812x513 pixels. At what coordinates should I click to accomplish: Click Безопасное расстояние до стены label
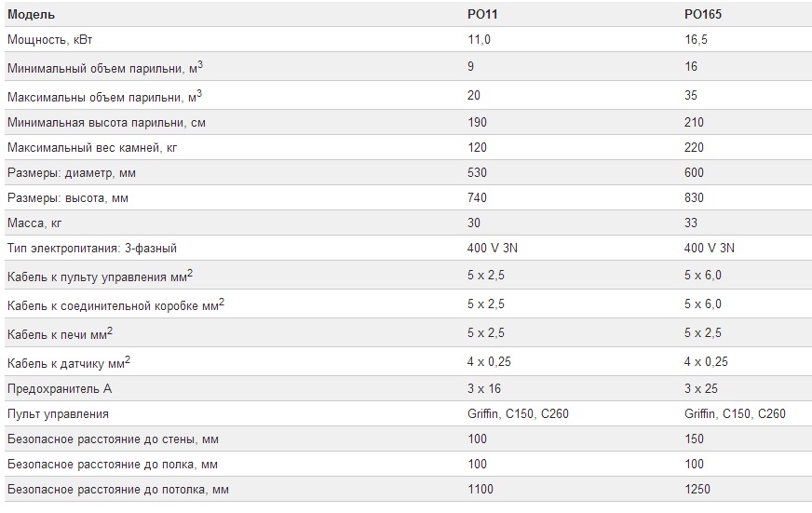[113, 439]
